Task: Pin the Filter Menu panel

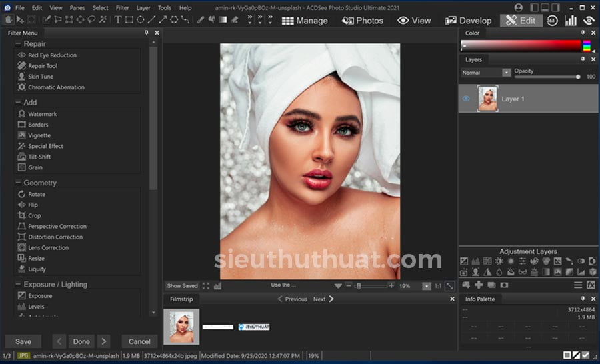Action: [147, 33]
